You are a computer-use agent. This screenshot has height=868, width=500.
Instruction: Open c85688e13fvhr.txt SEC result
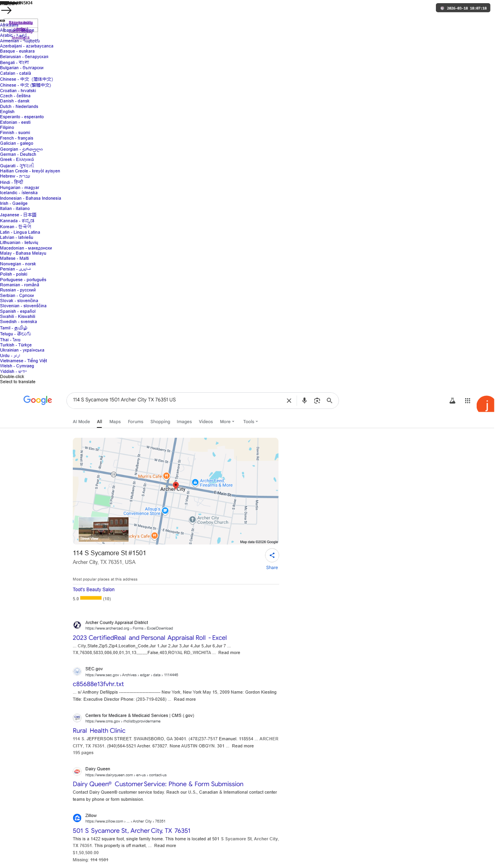point(98,684)
